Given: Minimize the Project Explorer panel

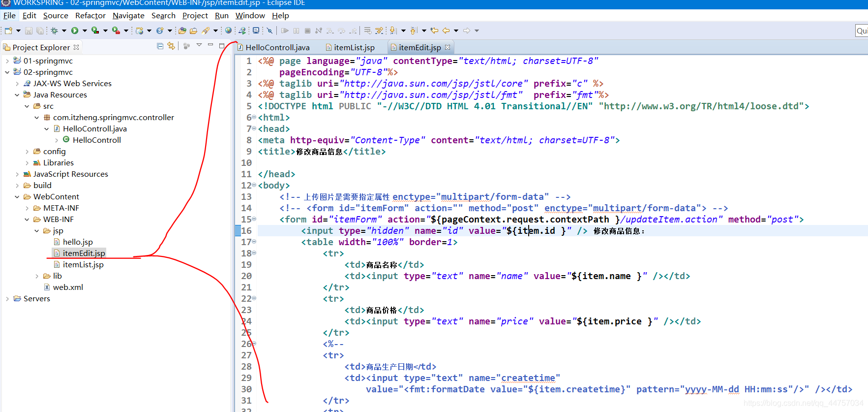Looking at the screenshot, I should [210, 45].
